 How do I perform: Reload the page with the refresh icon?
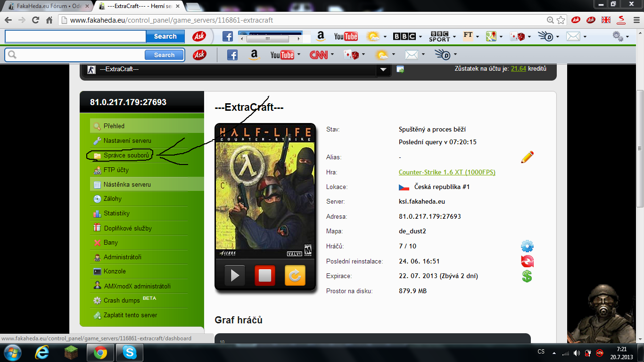tap(35, 20)
